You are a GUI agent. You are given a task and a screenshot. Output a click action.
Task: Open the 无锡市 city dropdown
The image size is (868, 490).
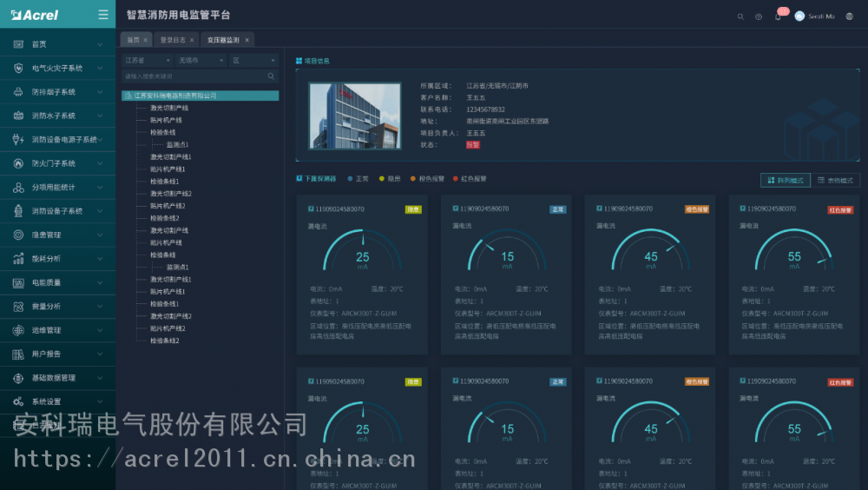point(200,61)
